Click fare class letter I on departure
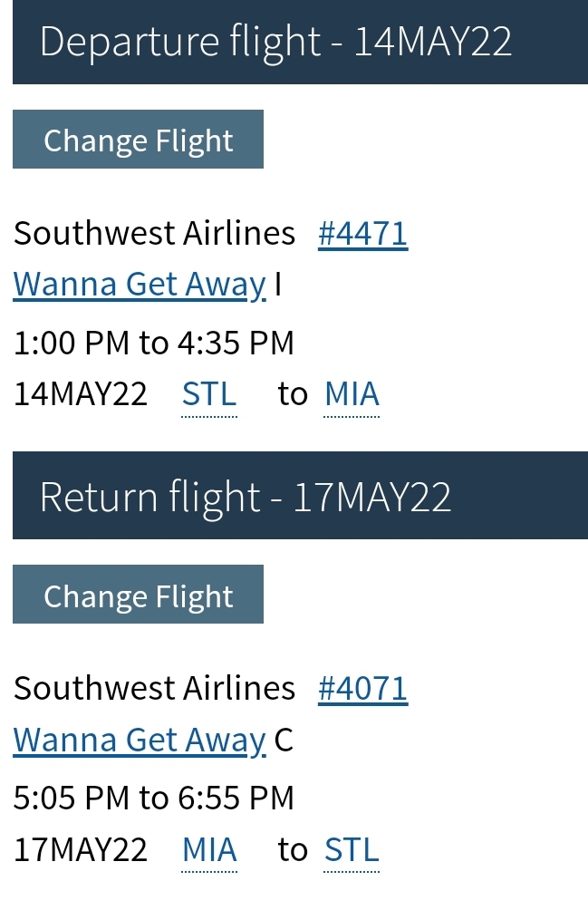The width and height of the screenshot is (588, 910). point(278,285)
